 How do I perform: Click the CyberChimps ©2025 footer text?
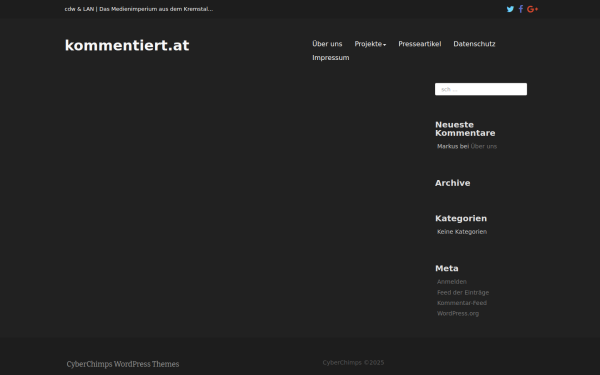coord(353,362)
